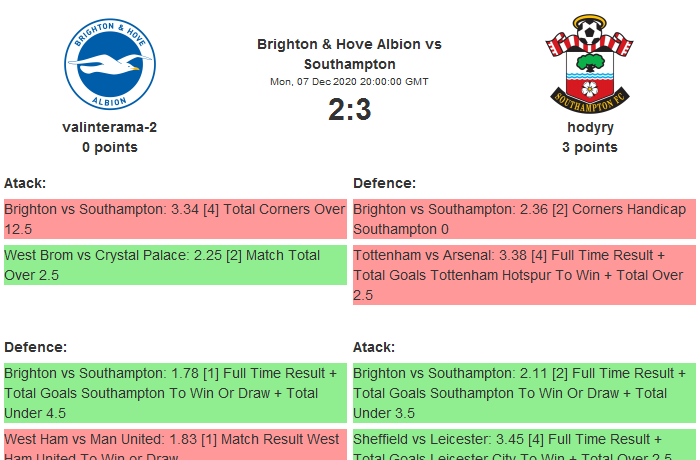Select the Total Corners Over 12.5 bet
The image size is (700, 460).
click(175, 219)
